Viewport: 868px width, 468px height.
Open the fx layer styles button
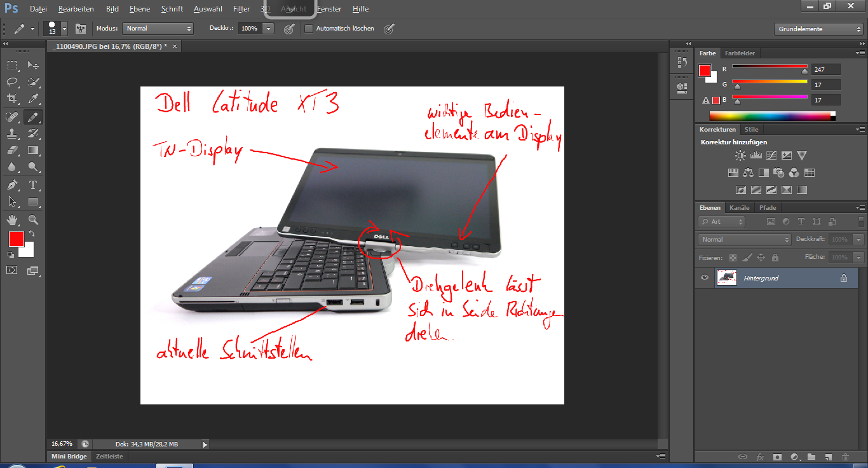(760, 457)
